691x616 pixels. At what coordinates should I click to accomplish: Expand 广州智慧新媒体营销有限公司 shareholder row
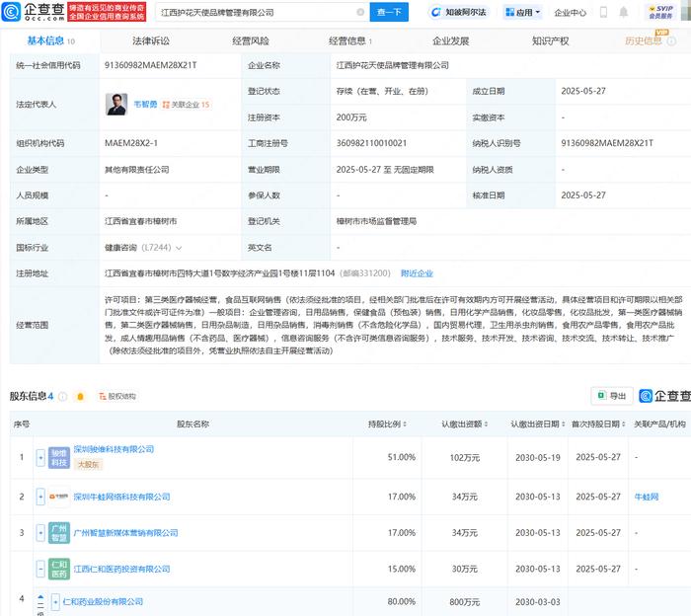40,533
